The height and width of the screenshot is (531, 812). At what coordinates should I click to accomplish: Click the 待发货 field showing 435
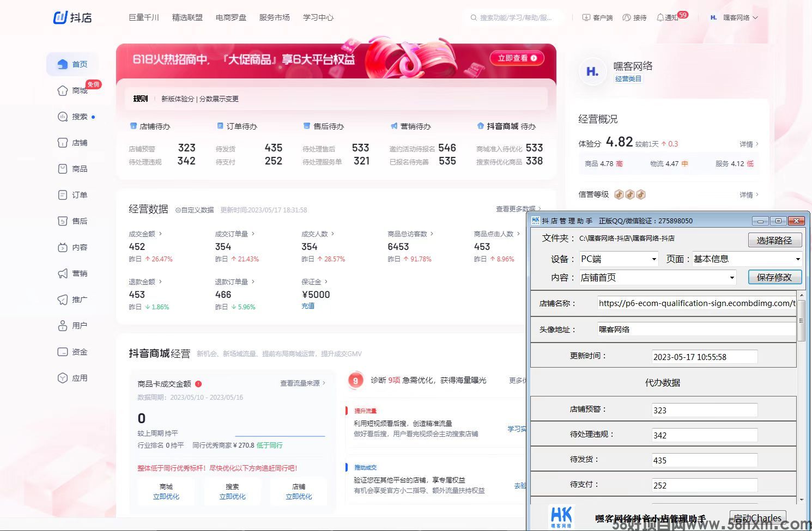pos(705,460)
